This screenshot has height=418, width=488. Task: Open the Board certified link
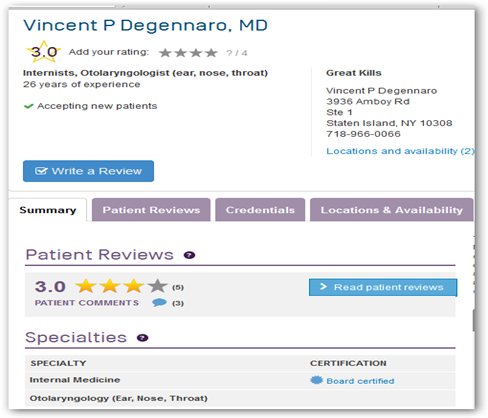click(x=360, y=381)
